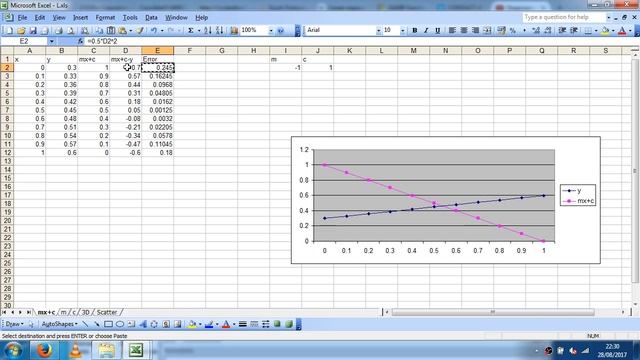Open the Undo history dropdown arrow
Screen dimensions: 640x360
(162, 31)
